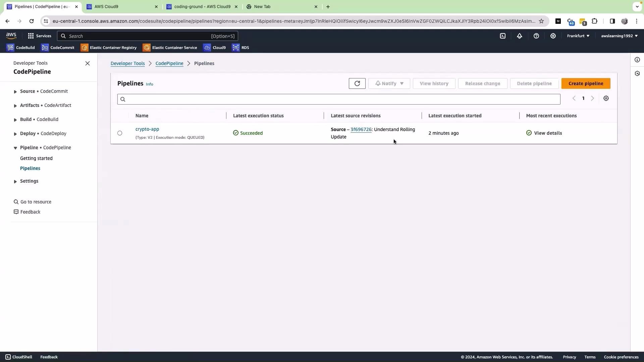Screen dimensions: 644x362
Task: Select Getting started in sidebar
Action: point(36,158)
